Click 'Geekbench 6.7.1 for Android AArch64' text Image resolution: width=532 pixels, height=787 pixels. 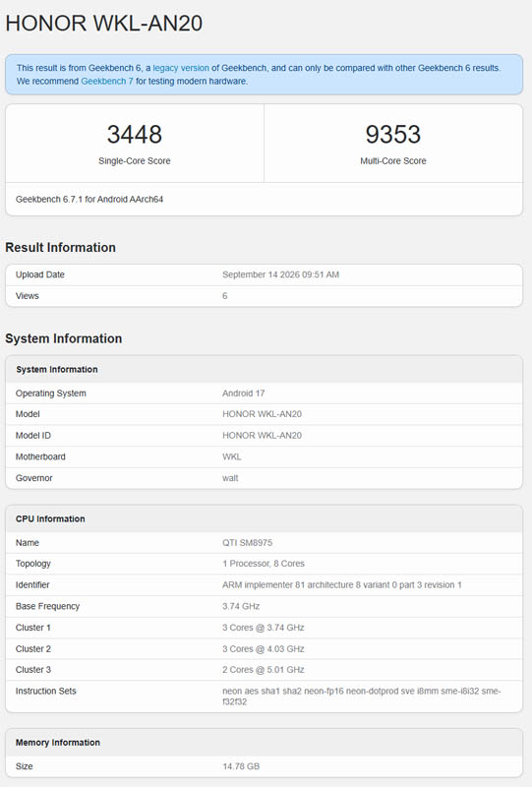tap(89, 200)
